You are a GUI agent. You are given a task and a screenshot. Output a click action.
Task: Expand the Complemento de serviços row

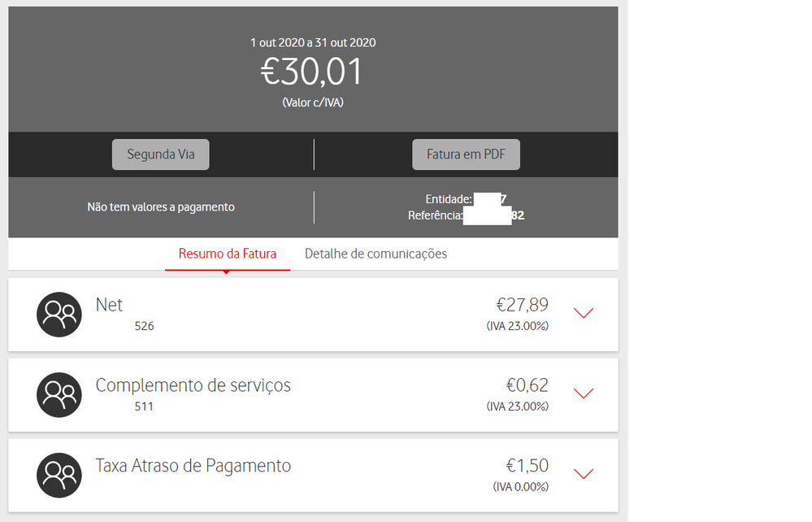pyautogui.click(x=584, y=394)
